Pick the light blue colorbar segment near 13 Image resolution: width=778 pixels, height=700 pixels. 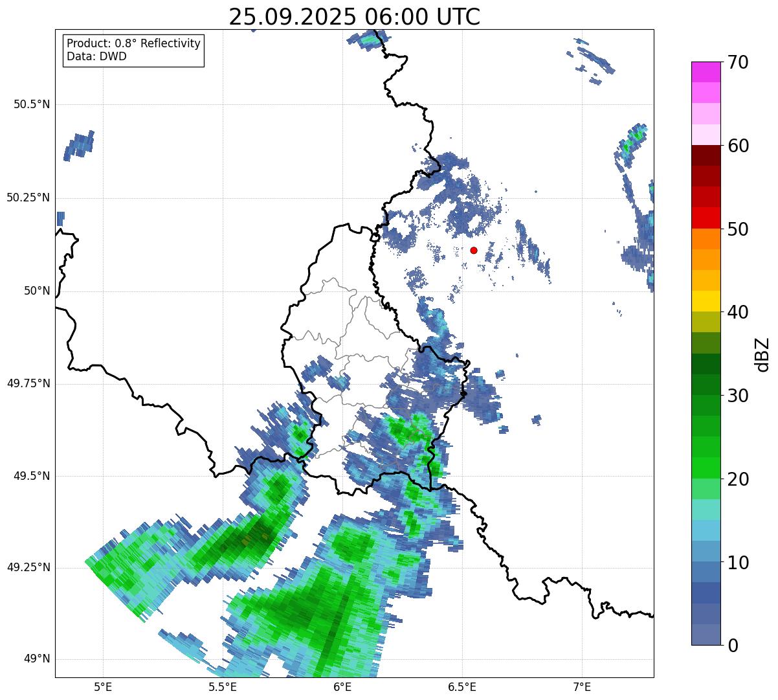point(706,530)
